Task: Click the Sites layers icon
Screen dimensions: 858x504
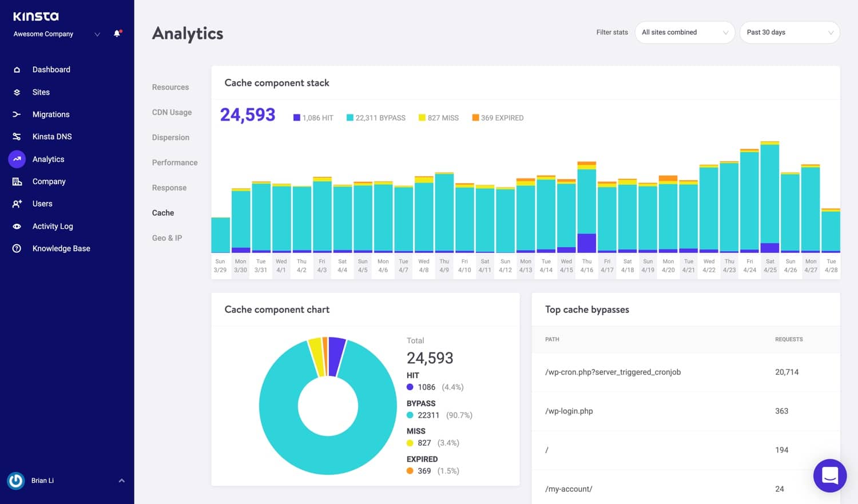Action: tap(17, 92)
